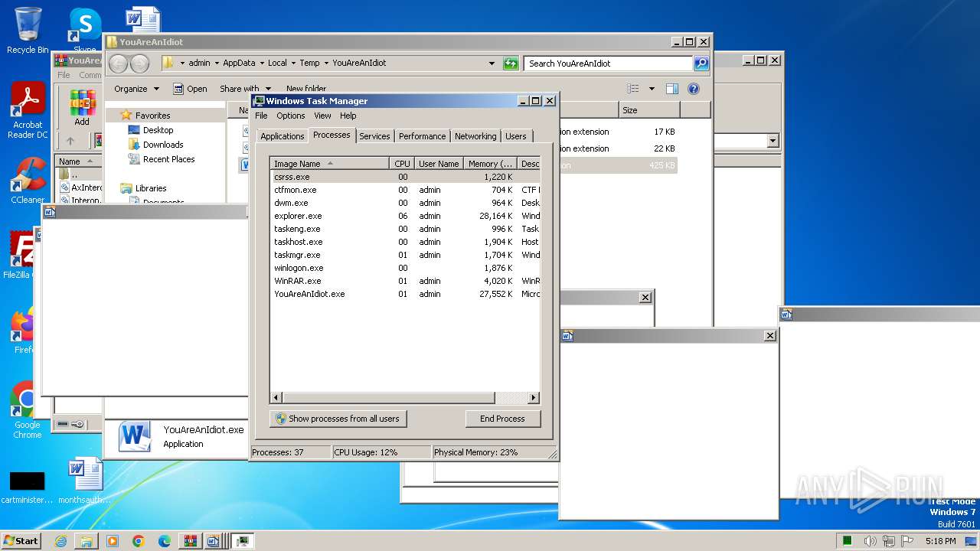Open the View menu in Task Manager
The width and height of the screenshot is (980, 551).
click(322, 116)
